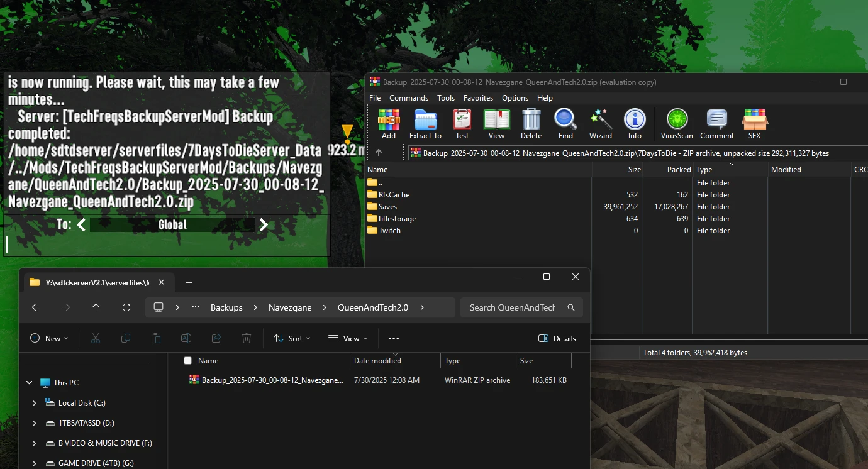Add a new tab in File Explorer
The image size is (868, 469).
[189, 283]
